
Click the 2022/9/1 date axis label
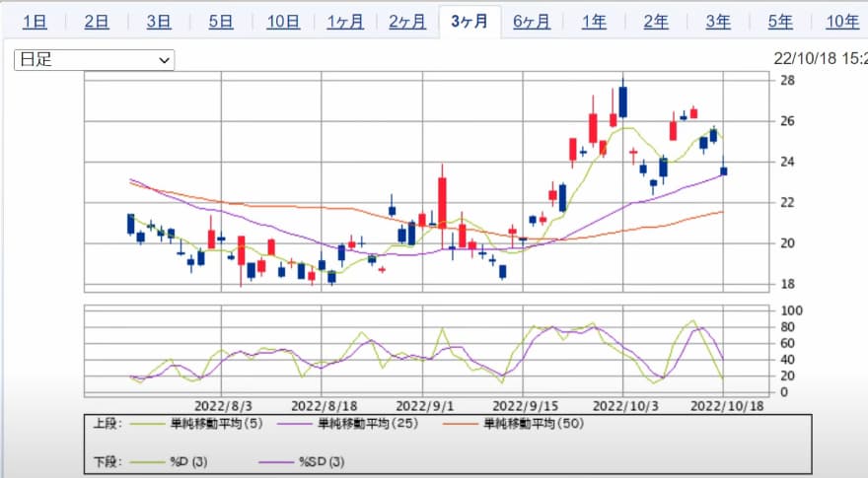coord(423,405)
